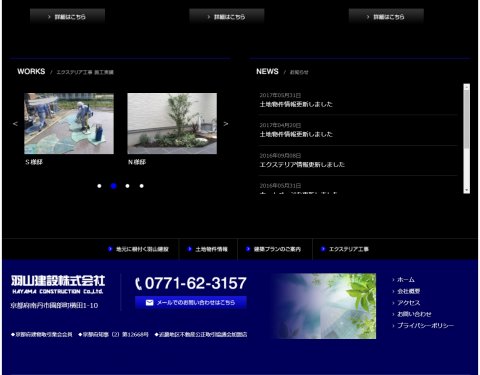This screenshot has height=375, width=480.
Task: Open the leftmost 詳細はこちら button
Action: tap(67, 16)
